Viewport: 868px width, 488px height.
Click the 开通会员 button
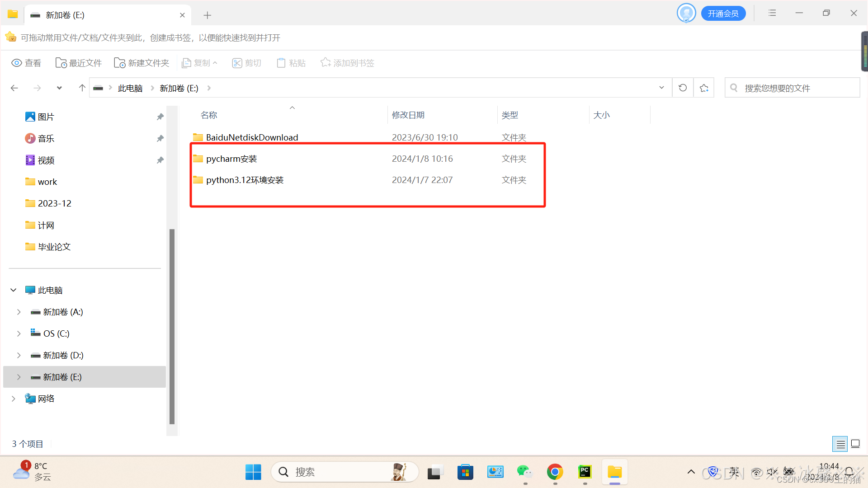[723, 14]
